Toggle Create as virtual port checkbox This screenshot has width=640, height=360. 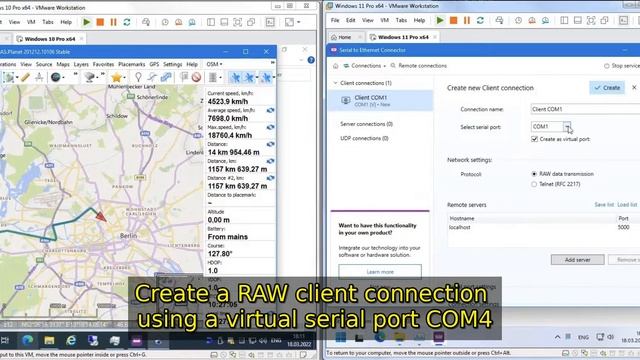534,139
